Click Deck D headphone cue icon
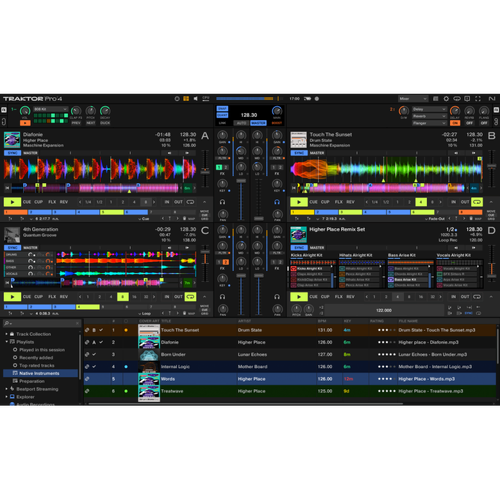Image resolution: width=500 pixels, height=500 pixels. point(277,297)
